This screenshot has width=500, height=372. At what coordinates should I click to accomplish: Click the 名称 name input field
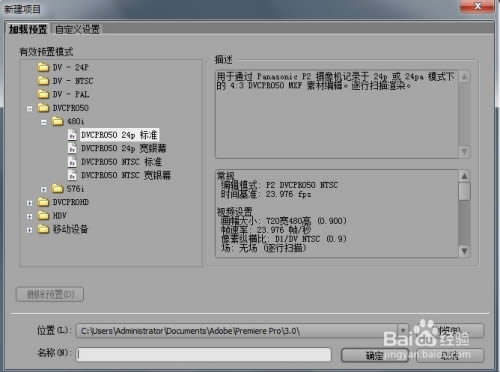click(204, 354)
